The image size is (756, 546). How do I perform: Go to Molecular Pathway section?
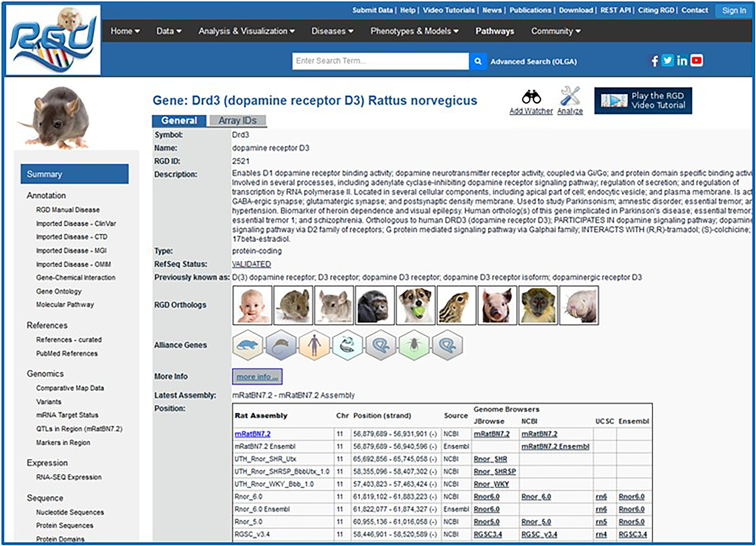click(x=65, y=305)
